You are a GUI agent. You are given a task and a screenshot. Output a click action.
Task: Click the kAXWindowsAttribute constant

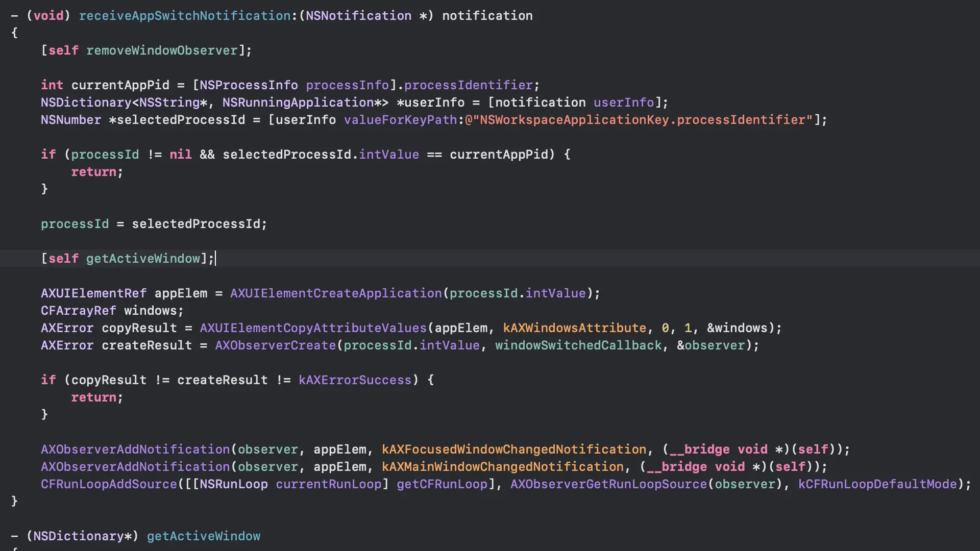tap(574, 328)
